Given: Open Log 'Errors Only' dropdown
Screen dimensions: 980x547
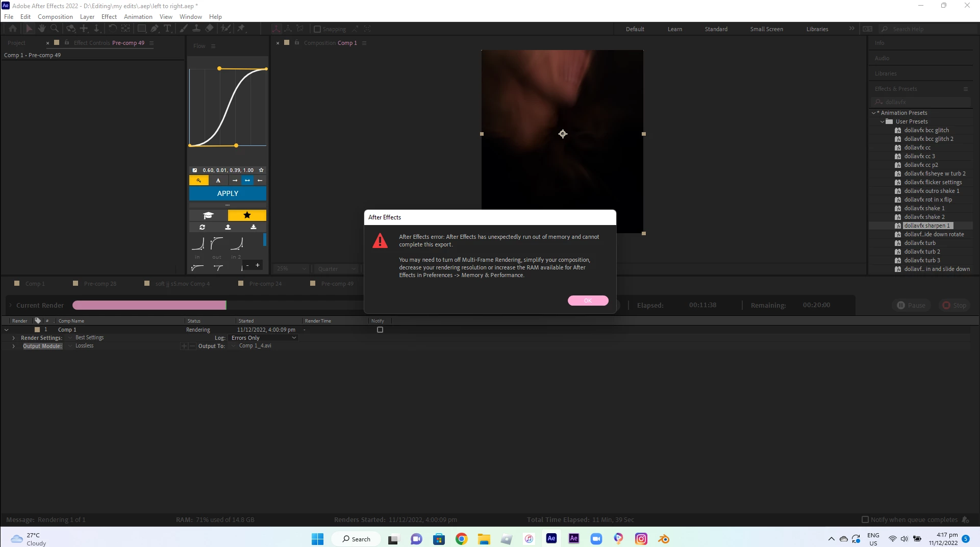Looking at the screenshot, I should (x=263, y=338).
